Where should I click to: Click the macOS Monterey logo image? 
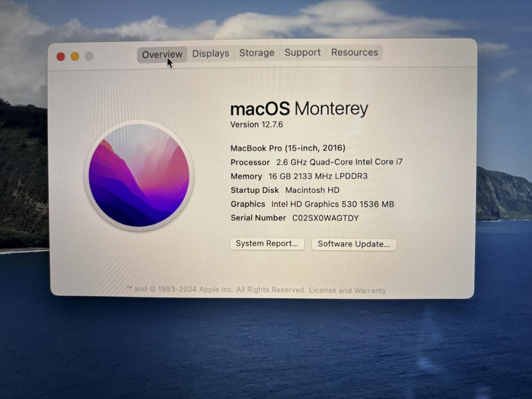139,175
